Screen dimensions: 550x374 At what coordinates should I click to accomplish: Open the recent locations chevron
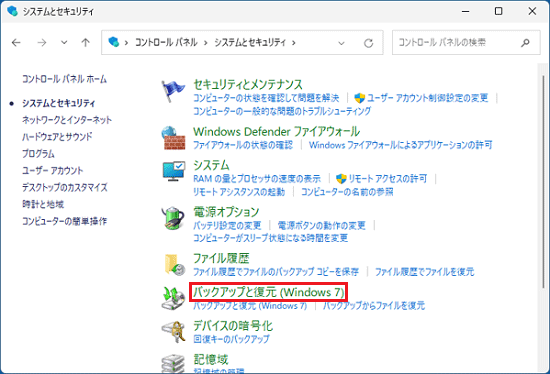coord(64,42)
